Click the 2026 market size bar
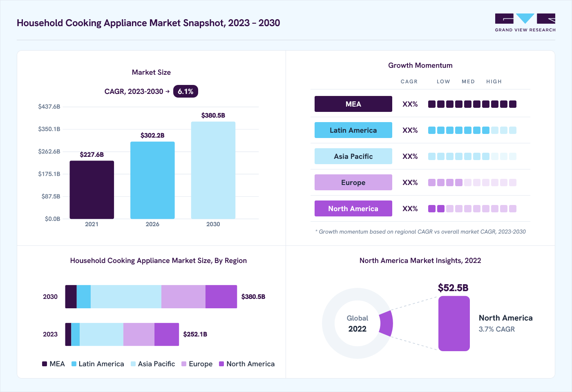 152,180
